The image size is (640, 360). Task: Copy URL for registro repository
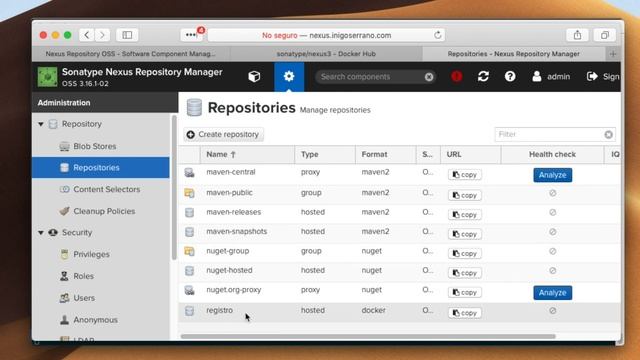click(x=464, y=313)
